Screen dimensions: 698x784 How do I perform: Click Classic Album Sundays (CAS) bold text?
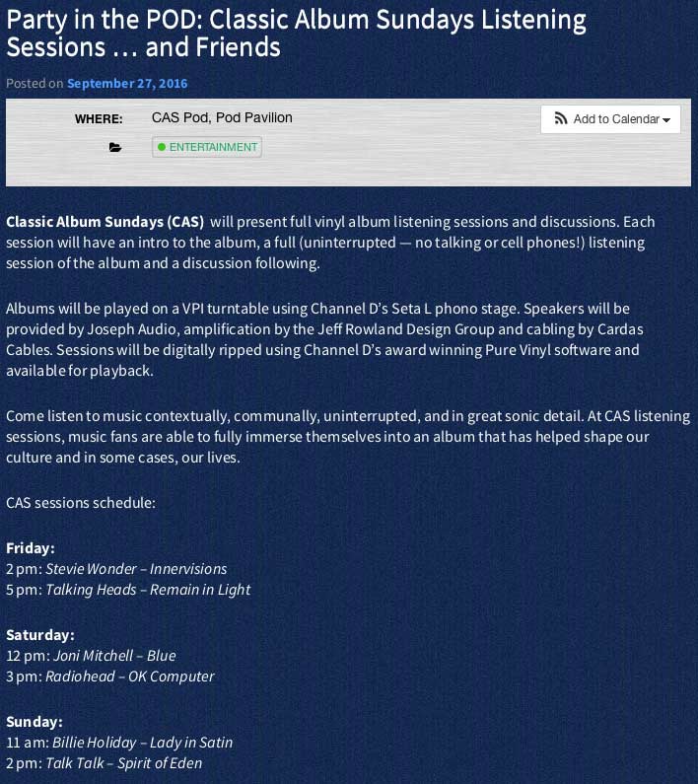point(105,222)
